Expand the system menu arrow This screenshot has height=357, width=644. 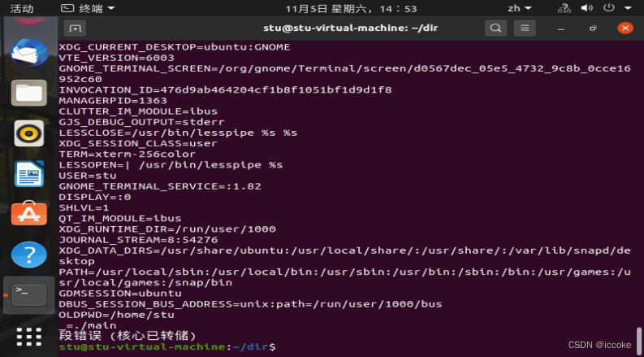[628, 8]
